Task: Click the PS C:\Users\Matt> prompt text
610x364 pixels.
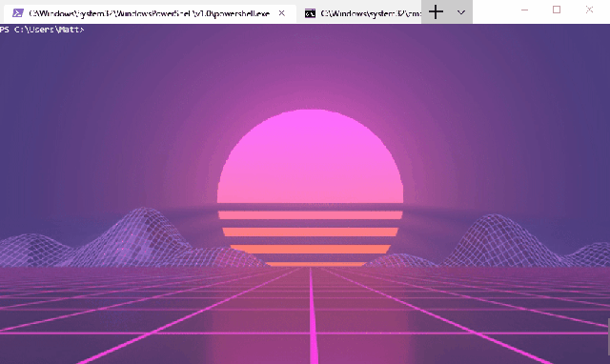Action: click(x=42, y=30)
